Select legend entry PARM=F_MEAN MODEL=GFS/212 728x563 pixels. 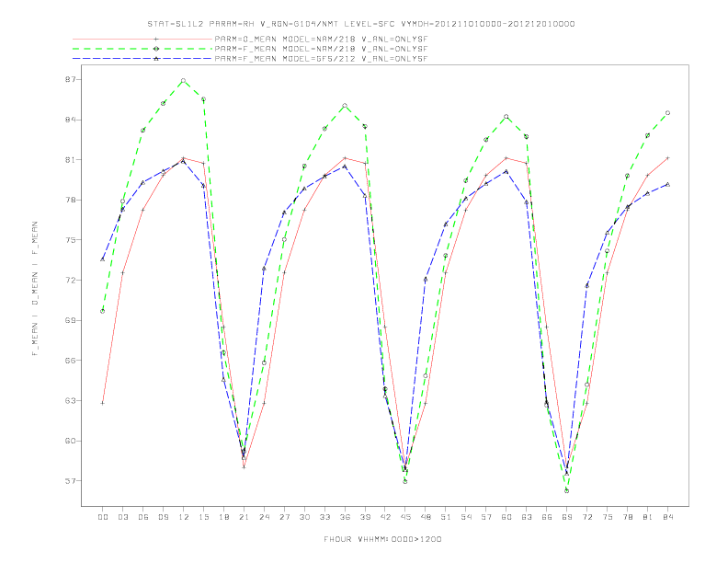pos(321,59)
